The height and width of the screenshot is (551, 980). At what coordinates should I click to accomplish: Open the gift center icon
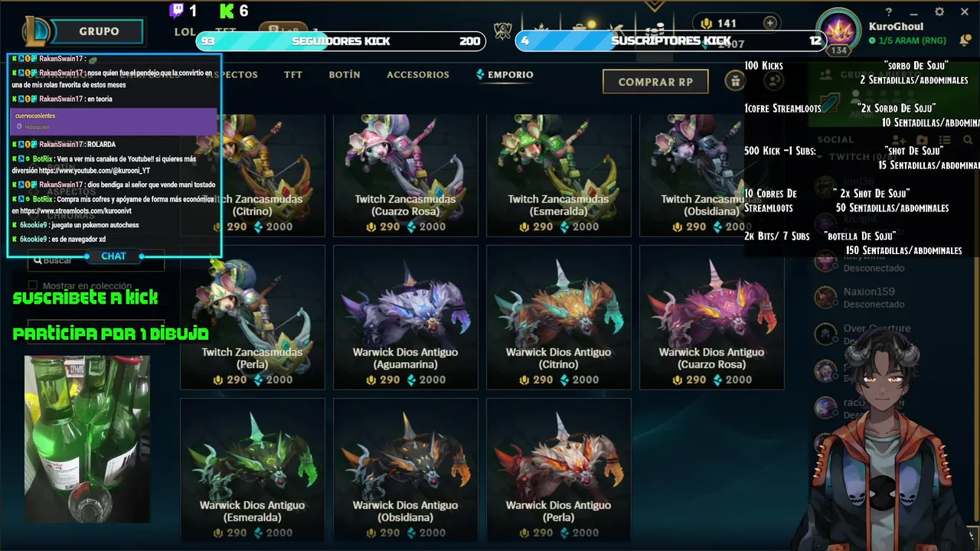735,81
